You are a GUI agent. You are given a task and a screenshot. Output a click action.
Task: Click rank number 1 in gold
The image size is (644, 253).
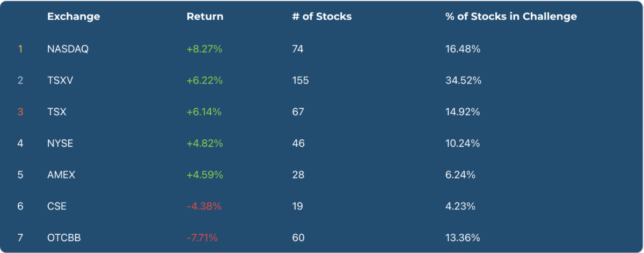tap(20, 49)
